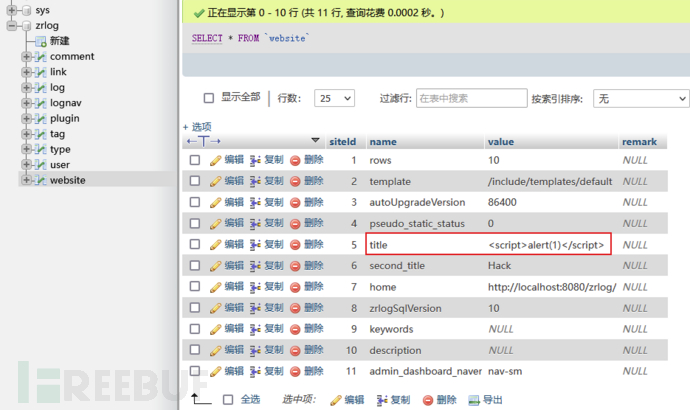Screen dimensions: 690x410
Task: Focus the 过滤行 table search field
Action: 472,98
